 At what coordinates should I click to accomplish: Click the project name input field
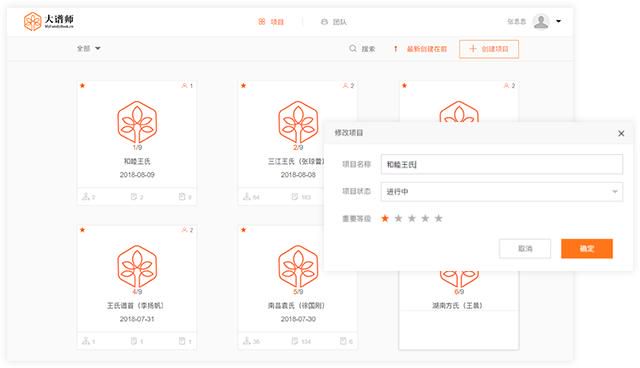coord(502,164)
